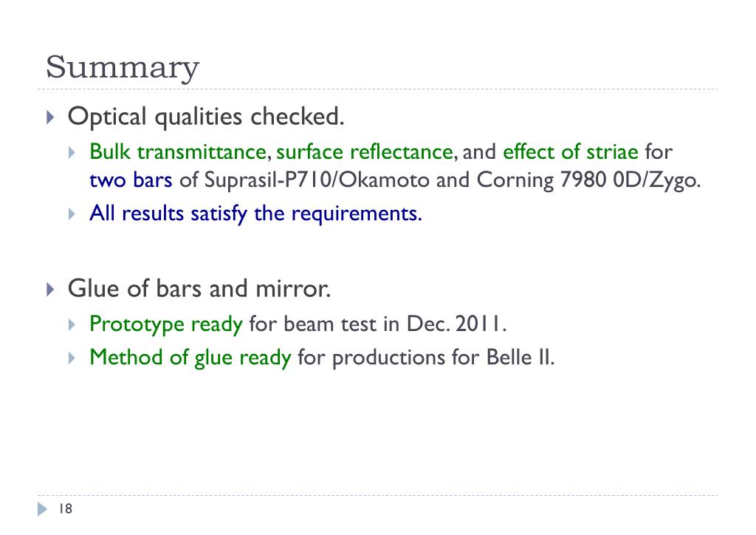This screenshot has height=535, width=756.
Task: Click the sub-bullet arrow before Bulk transmittance
Action: (72, 153)
